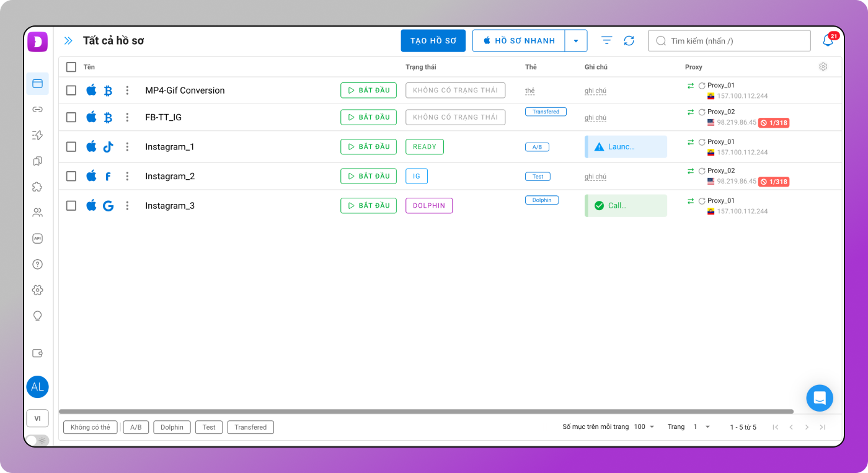Click the TẠO HỒ SƠ button
Image resolution: width=868 pixels, height=473 pixels.
pyautogui.click(x=433, y=41)
